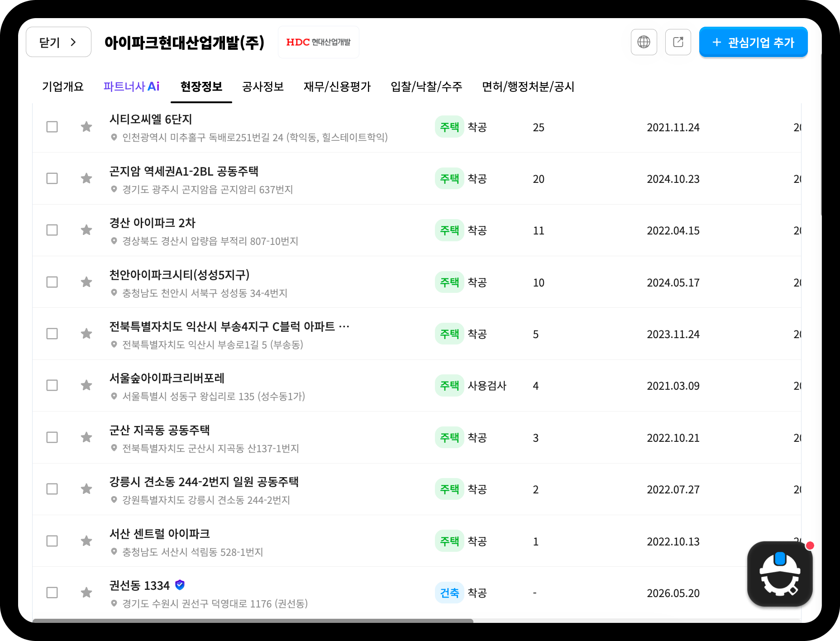Click the 관심기업 추가 button

coord(754,42)
